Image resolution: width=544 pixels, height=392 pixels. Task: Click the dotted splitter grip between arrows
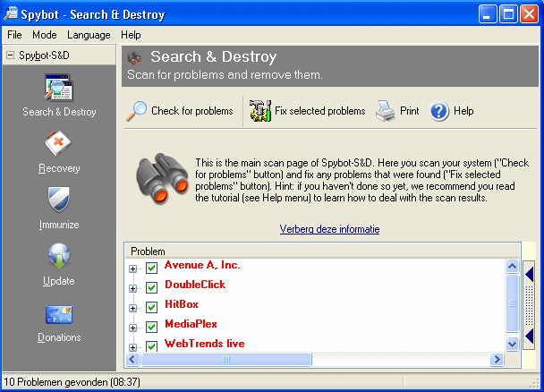529,305
